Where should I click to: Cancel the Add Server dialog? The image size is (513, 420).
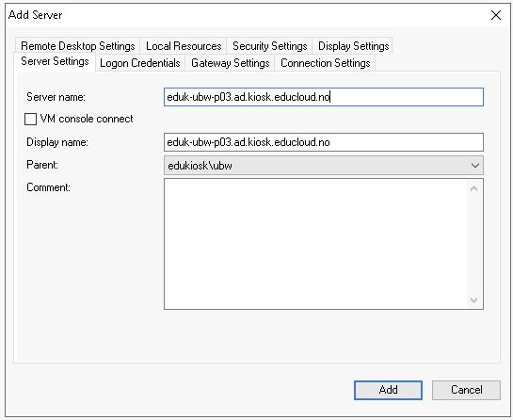point(466,390)
